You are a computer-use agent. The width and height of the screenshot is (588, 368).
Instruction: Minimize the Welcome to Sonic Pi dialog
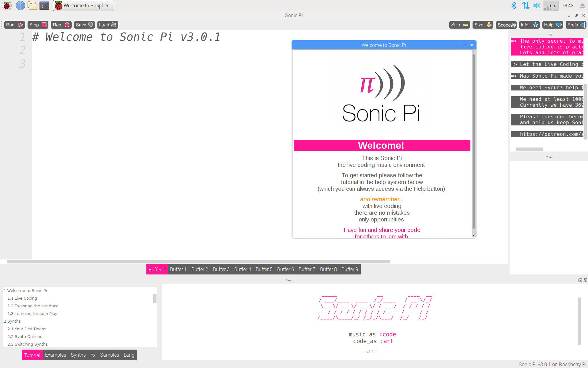click(x=457, y=45)
